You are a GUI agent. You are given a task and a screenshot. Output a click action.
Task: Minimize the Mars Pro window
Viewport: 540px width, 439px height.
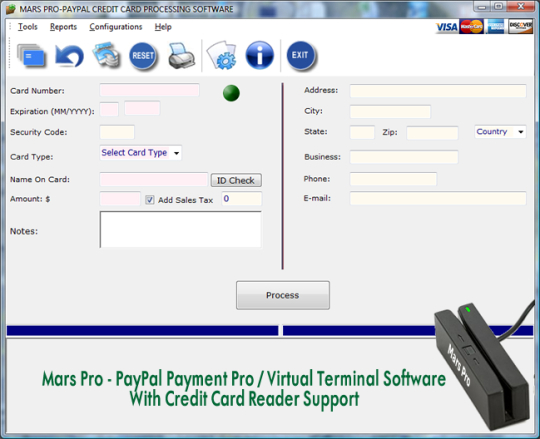pyautogui.click(x=482, y=7)
